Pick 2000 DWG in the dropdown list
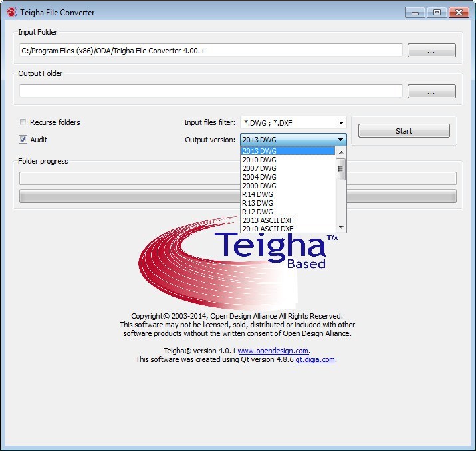 click(x=287, y=186)
